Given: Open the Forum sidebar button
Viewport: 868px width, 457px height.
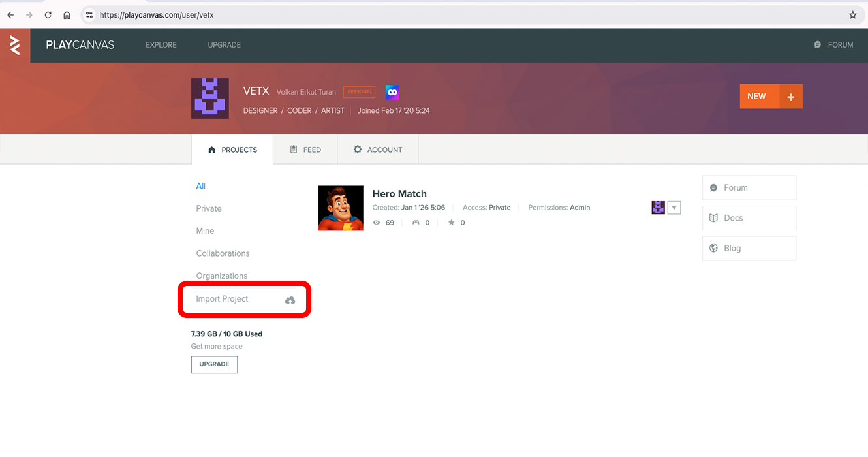Looking at the screenshot, I should (749, 187).
